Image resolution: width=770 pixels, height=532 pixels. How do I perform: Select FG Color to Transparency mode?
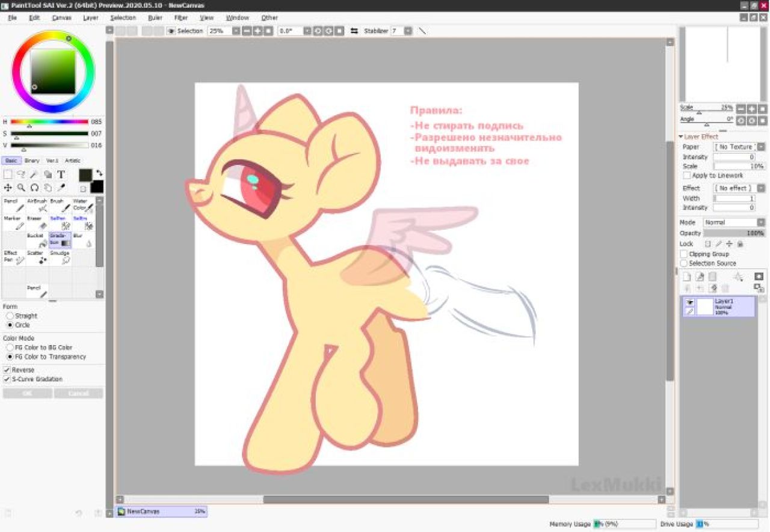[10, 356]
